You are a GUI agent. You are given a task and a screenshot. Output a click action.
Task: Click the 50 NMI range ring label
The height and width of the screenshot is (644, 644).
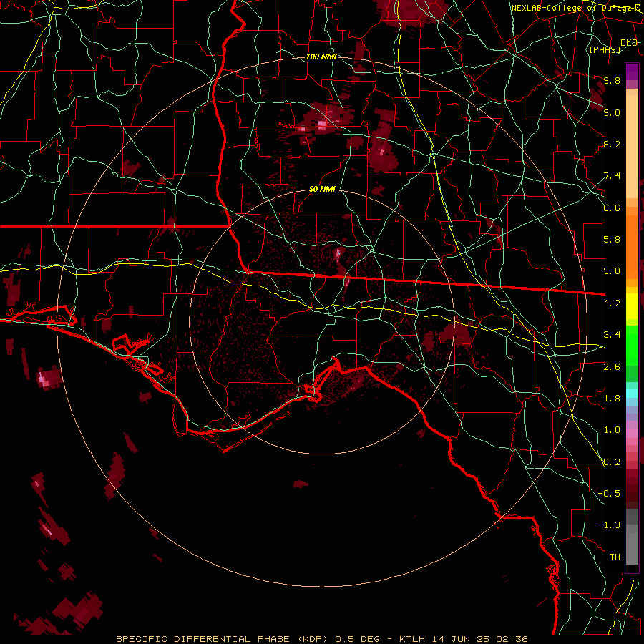(x=322, y=189)
